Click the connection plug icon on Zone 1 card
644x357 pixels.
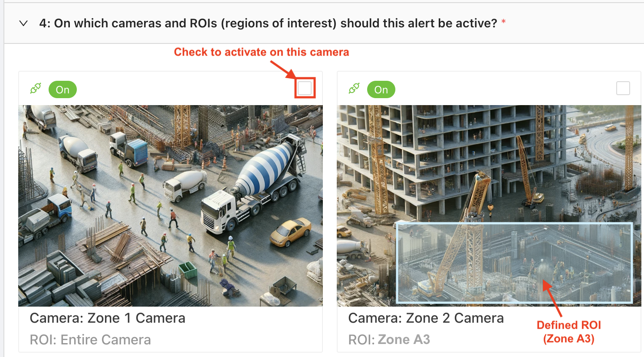pos(36,89)
